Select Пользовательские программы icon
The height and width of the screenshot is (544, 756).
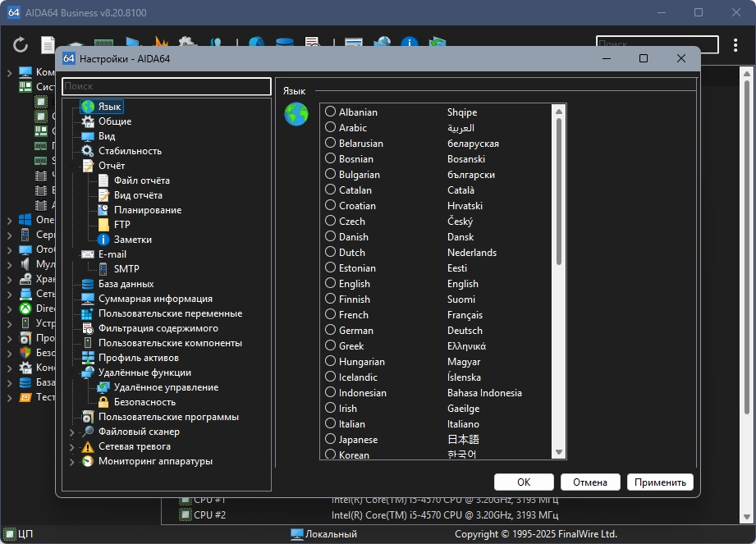pos(88,417)
